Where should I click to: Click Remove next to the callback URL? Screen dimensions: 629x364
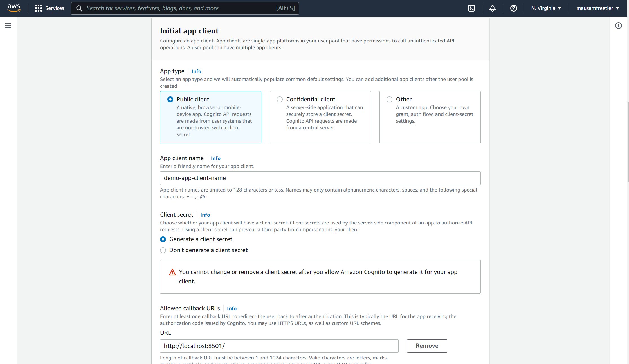pos(427,346)
